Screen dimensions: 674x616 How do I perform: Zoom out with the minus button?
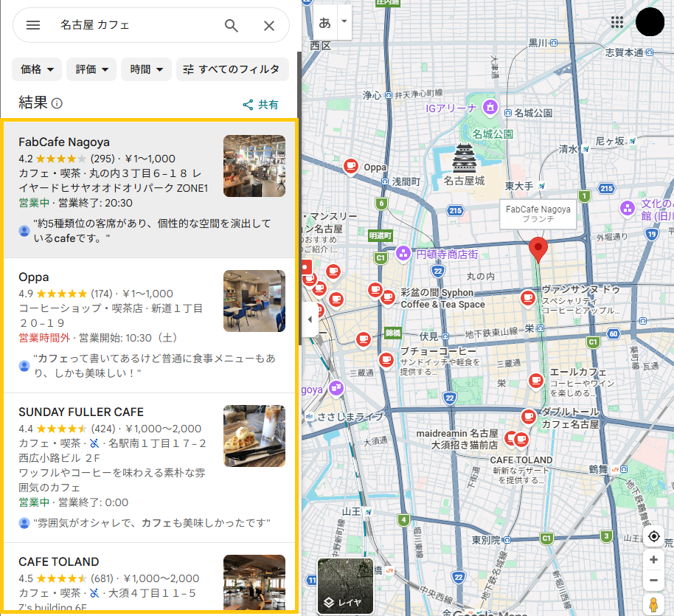pyautogui.click(x=654, y=581)
